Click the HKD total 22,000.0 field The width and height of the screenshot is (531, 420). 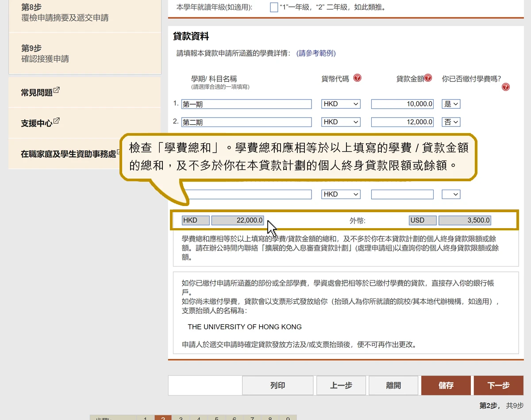pos(238,220)
